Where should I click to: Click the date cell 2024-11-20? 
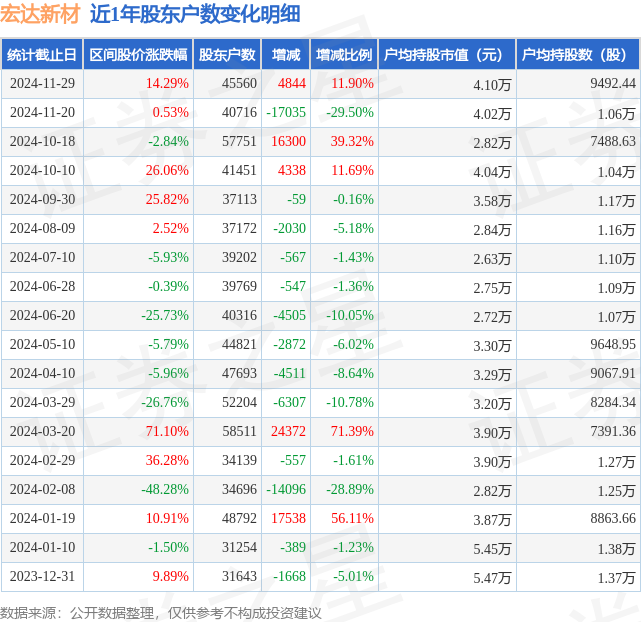click(x=43, y=112)
